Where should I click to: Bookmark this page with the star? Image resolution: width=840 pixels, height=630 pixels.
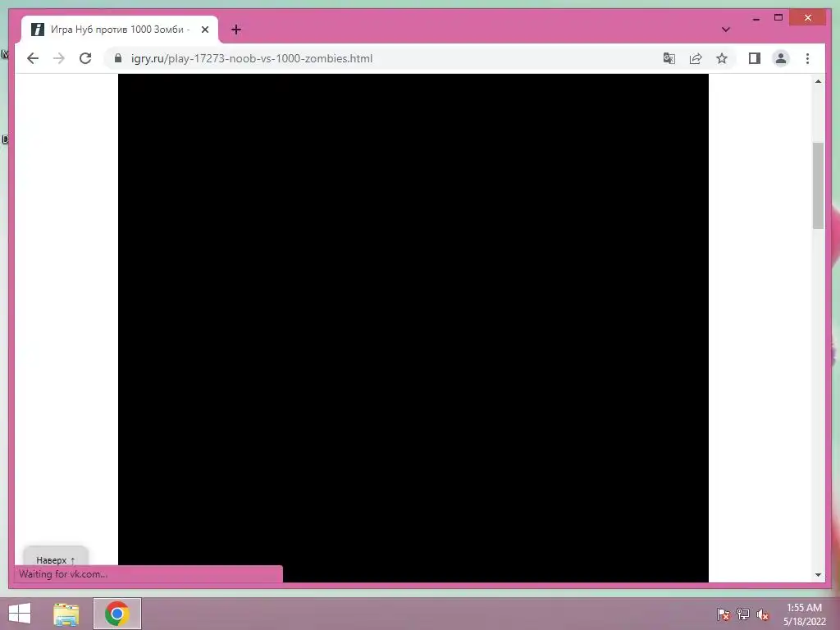pos(722,58)
